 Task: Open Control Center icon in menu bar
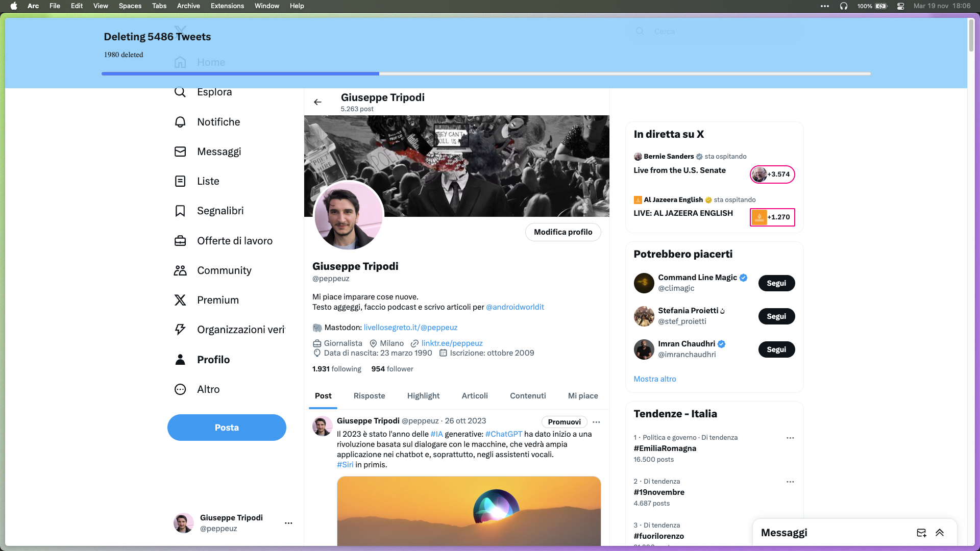click(900, 6)
